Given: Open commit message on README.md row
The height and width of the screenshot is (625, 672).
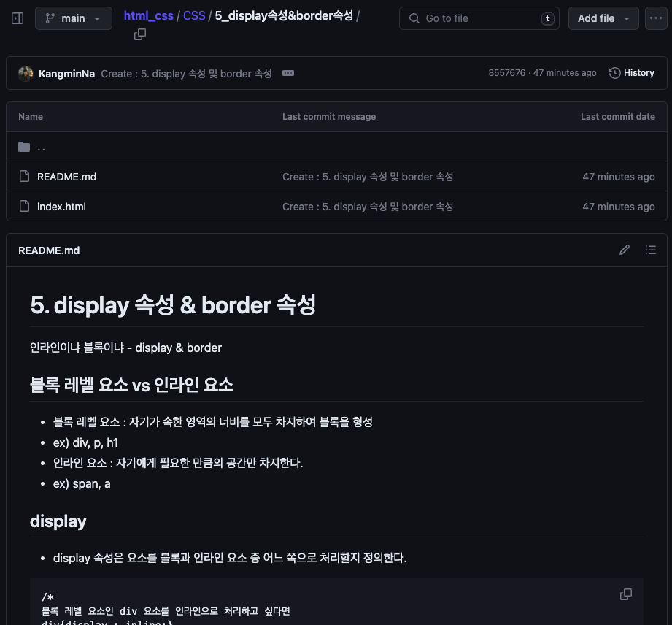Looking at the screenshot, I should pos(368,177).
